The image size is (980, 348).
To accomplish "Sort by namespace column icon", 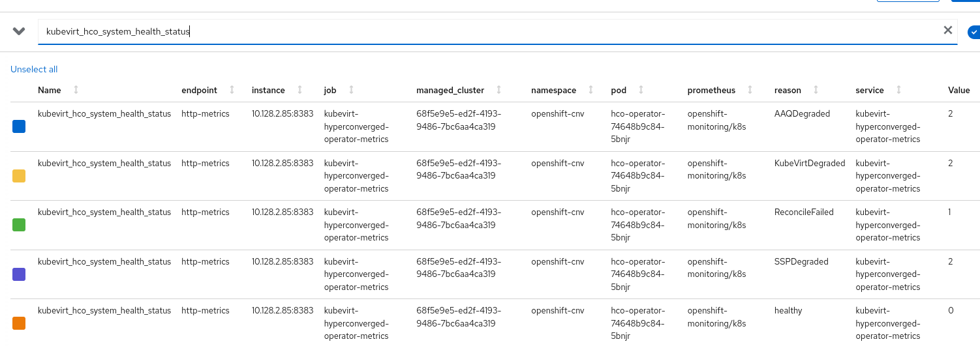I will pyautogui.click(x=591, y=90).
